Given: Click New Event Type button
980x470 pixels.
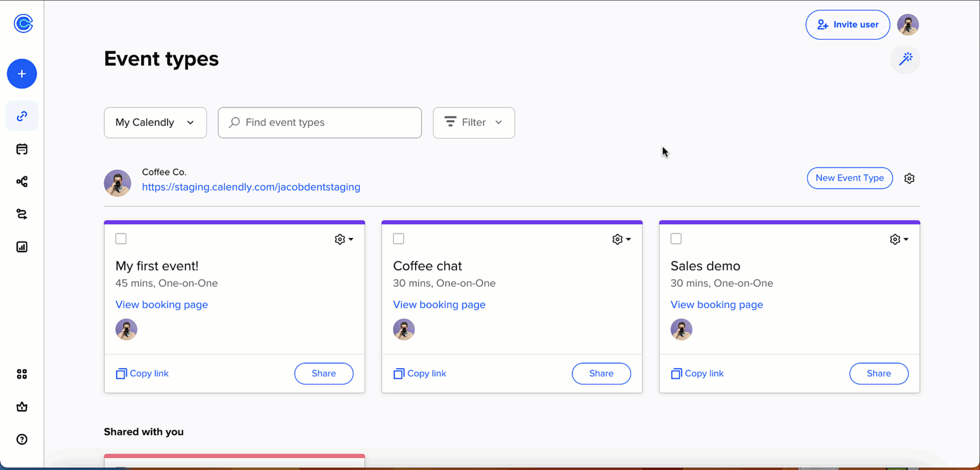Looking at the screenshot, I should pyautogui.click(x=850, y=178).
